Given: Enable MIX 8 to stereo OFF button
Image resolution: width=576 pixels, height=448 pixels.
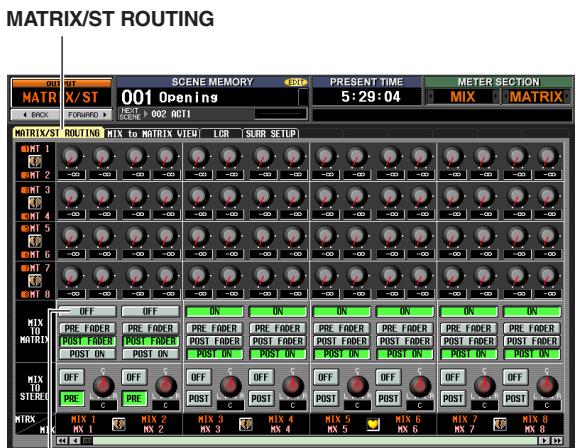Looking at the screenshot, I should [x=515, y=377].
